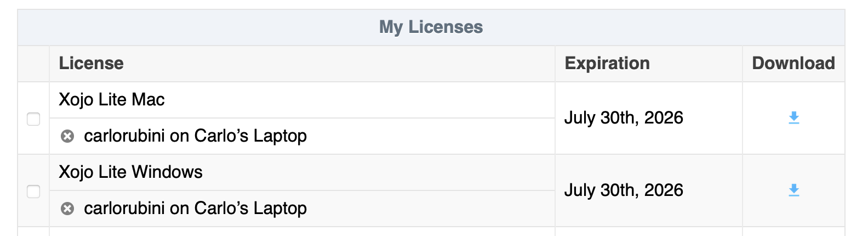Click the Xojo Lite Mac expiration date
The width and height of the screenshot is (868, 236).
click(624, 118)
